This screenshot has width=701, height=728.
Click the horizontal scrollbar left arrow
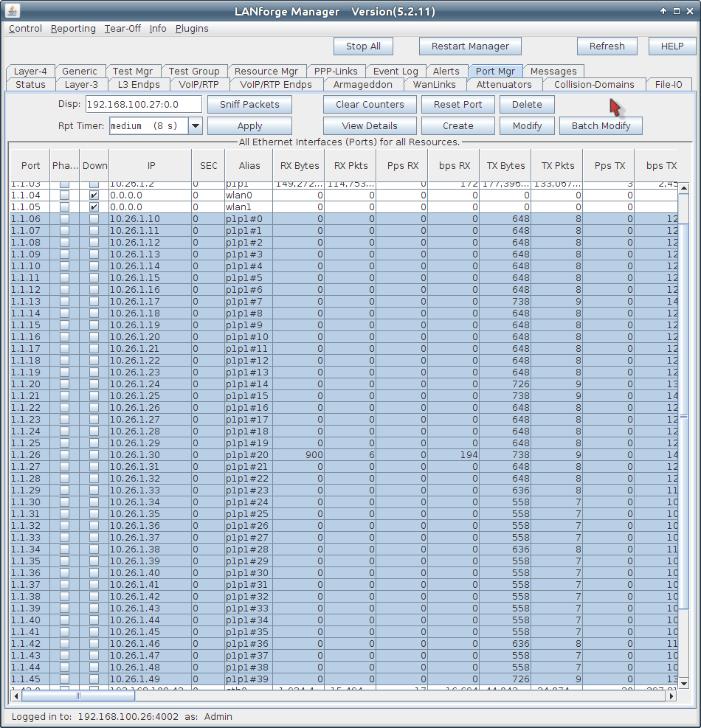click(16, 696)
